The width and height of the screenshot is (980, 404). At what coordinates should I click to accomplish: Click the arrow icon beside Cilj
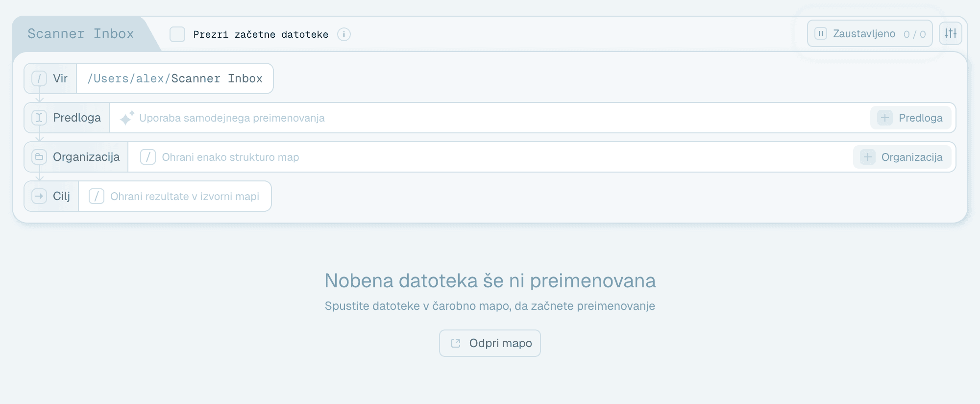point(39,196)
